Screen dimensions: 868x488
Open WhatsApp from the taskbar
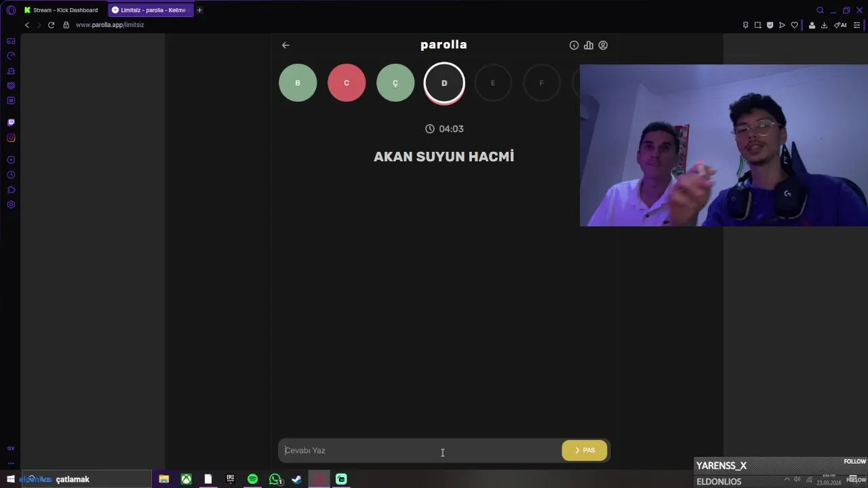point(275,479)
